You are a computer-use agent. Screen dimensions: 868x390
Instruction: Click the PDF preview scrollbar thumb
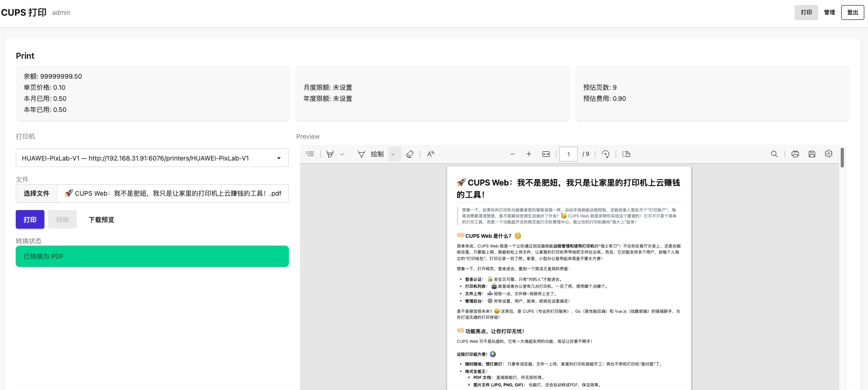coord(842,157)
